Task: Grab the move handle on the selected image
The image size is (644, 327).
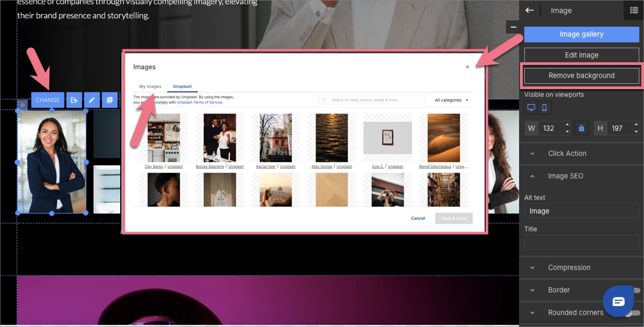Action: tap(22, 105)
